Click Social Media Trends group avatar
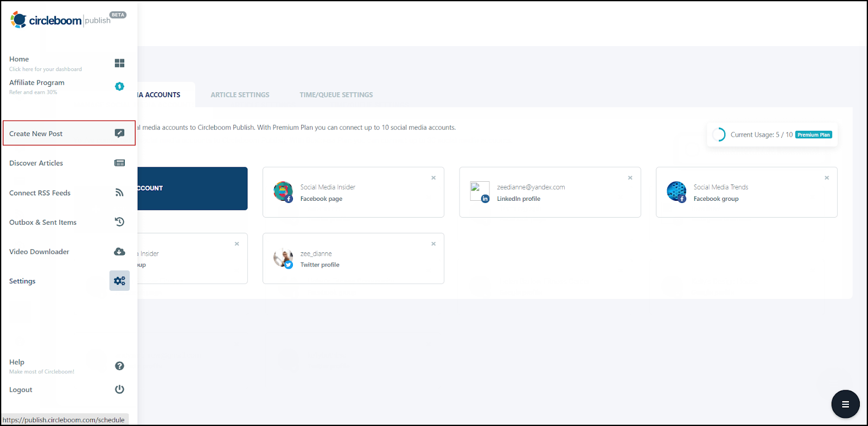 click(676, 192)
